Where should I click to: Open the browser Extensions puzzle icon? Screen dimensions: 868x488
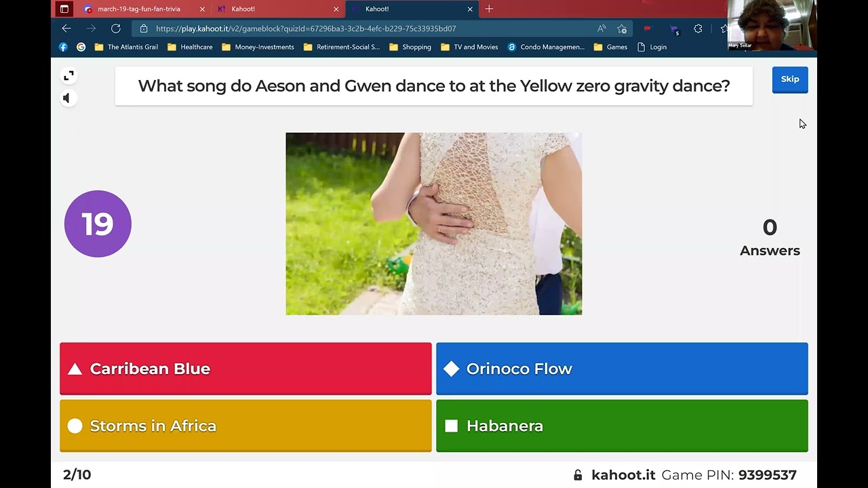pos(698,28)
